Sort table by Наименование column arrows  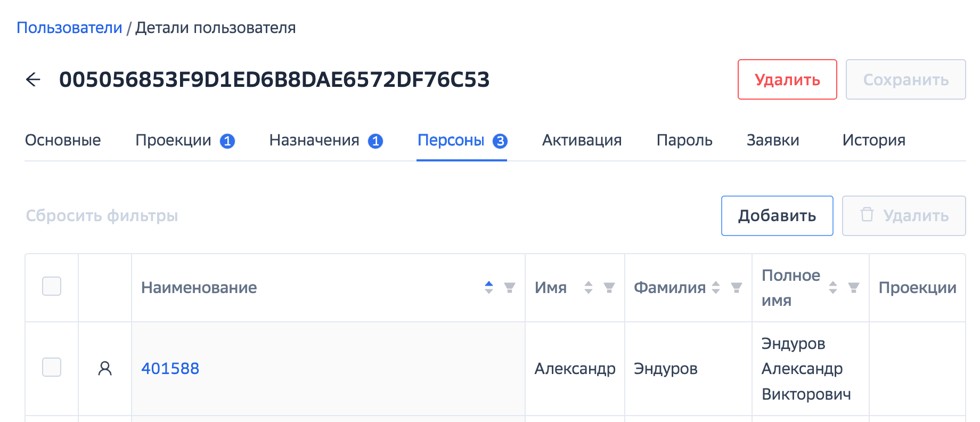point(489,288)
